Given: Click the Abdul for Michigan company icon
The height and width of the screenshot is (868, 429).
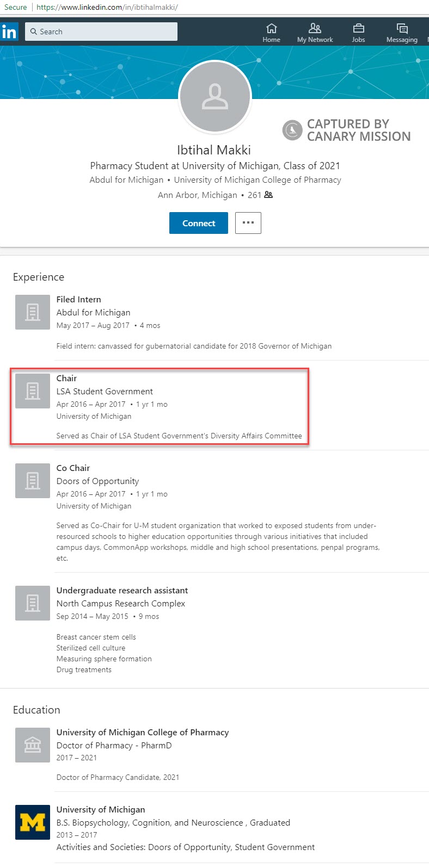Looking at the screenshot, I should 33,312.
